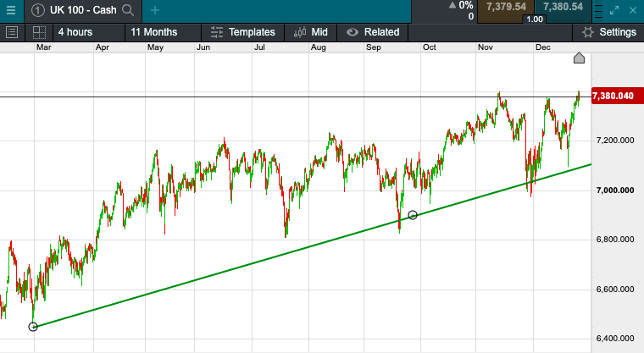
Task: Select trendline anchor circle near September
Action: click(413, 215)
